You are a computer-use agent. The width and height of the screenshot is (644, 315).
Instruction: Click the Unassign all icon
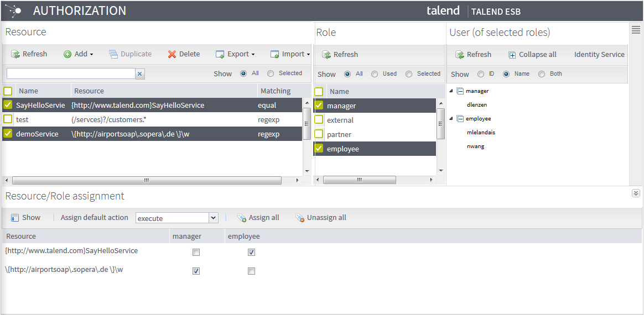tap(300, 218)
